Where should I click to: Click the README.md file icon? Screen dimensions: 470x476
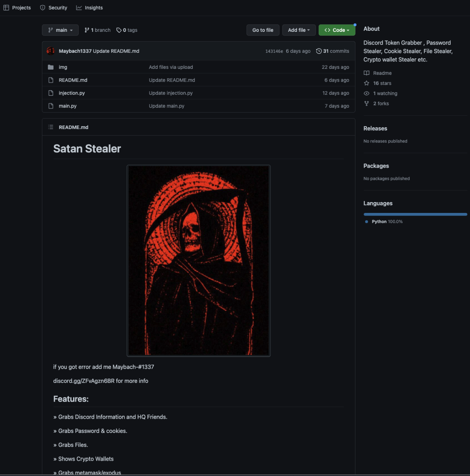tap(51, 80)
